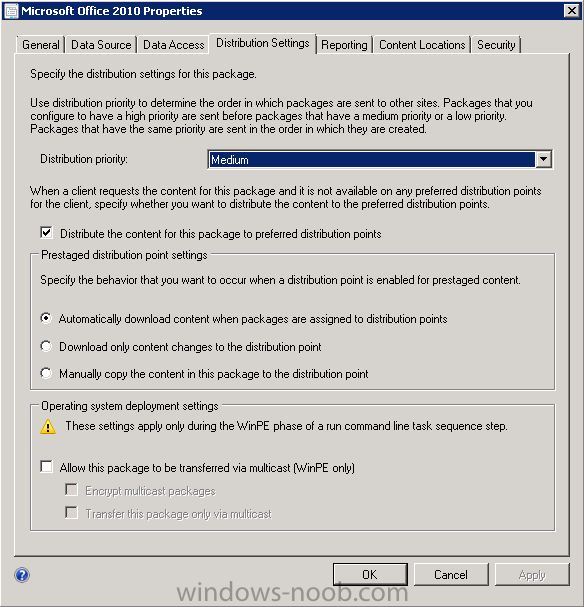Toggle distribute content to preferred distribution points

pyautogui.click(x=46, y=233)
